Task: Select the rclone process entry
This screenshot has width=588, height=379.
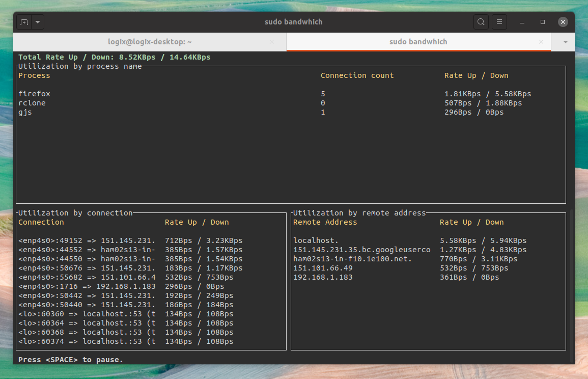Action: click(32, 103)
